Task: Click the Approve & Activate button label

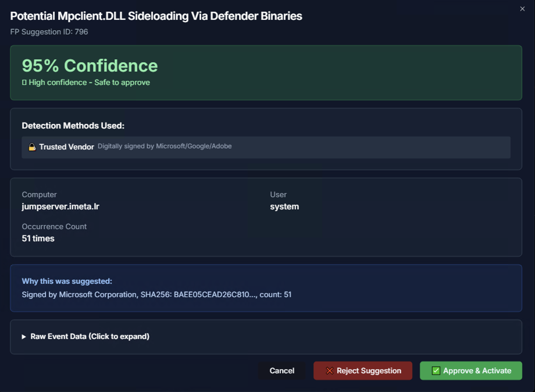Action: click(477, 371)
